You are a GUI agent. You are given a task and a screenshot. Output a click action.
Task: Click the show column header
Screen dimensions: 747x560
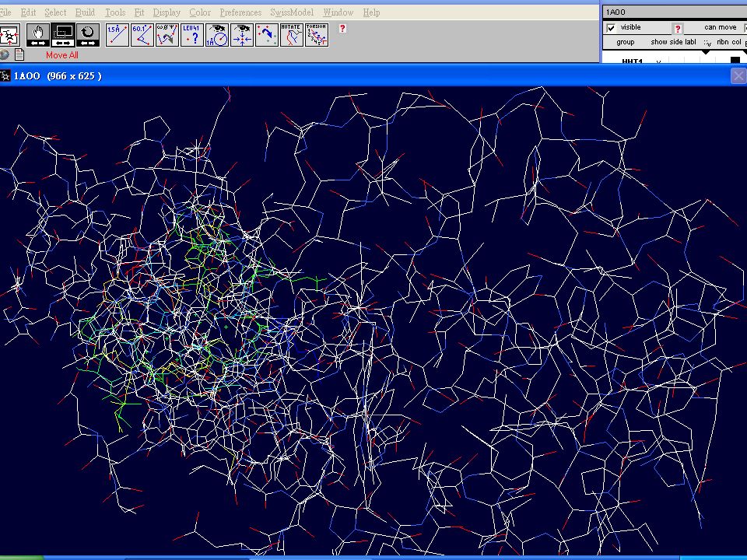coord(659,42)
